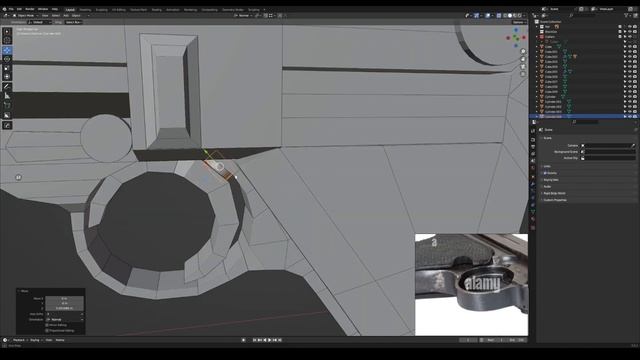Switch to the Sculpting workspace tab
Image resolution: width=640 pixels, height=360 pixels.
click(x=102, y=9)
